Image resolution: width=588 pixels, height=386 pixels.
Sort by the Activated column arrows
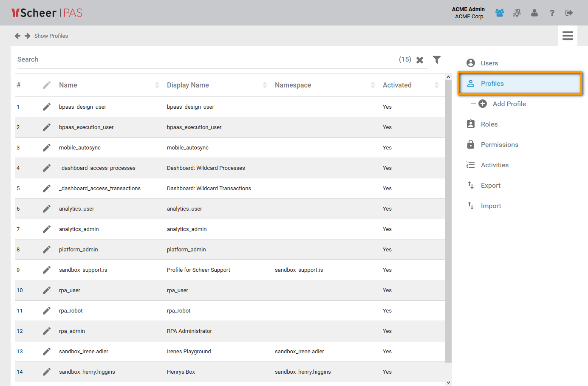pos(436,85)
